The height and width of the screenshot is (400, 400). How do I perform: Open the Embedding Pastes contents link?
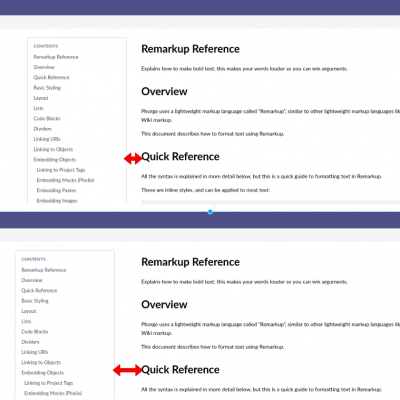pos(56,190)
